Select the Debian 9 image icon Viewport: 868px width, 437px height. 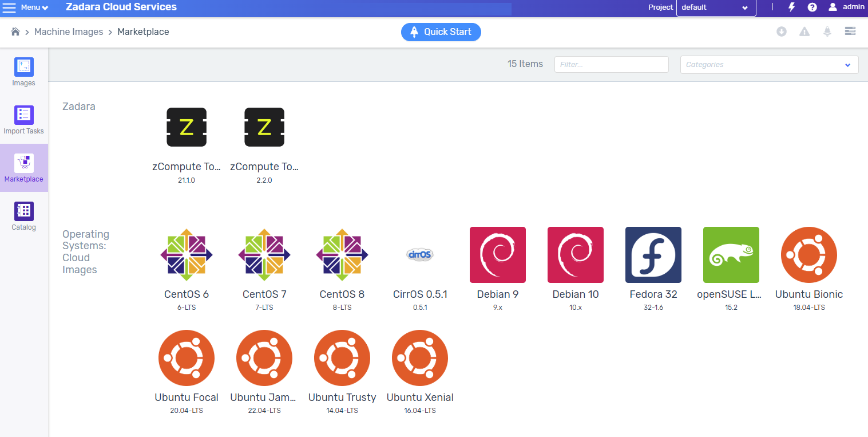click(x=498, y=255)
